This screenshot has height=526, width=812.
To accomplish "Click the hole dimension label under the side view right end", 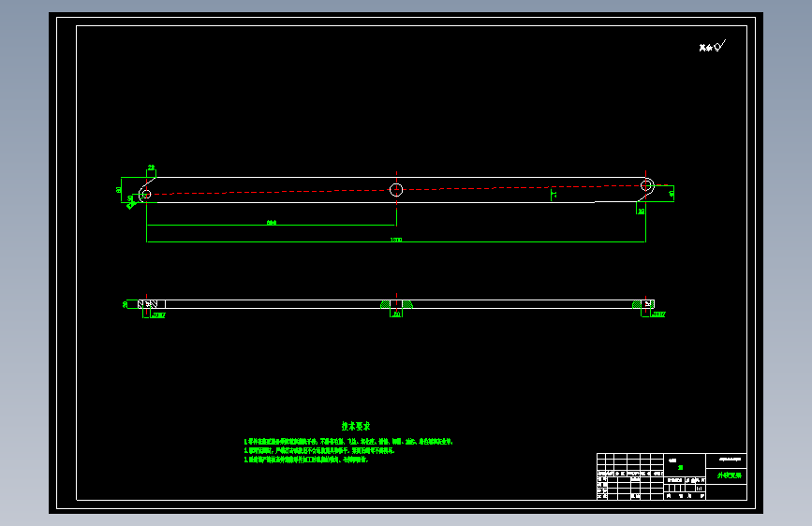I will point(658,314).
